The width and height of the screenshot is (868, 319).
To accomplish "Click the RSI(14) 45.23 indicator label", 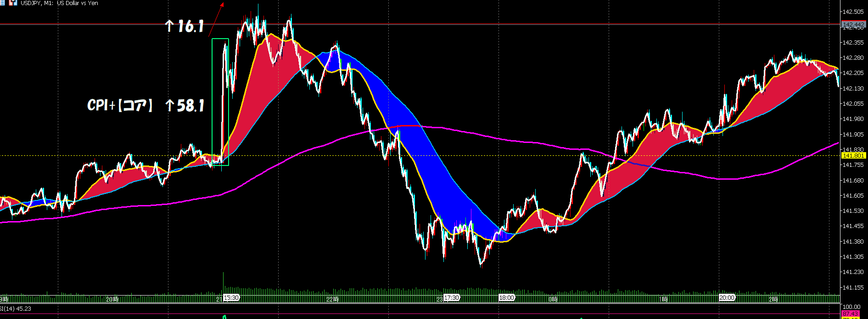I will pos(16,309).
